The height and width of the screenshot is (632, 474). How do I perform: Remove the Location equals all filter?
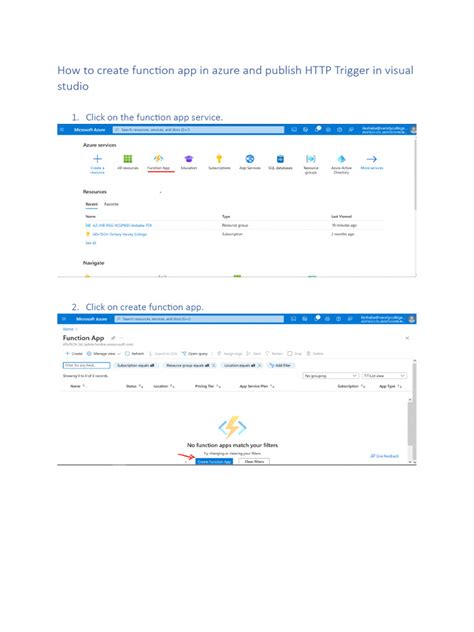pos(260,365)
